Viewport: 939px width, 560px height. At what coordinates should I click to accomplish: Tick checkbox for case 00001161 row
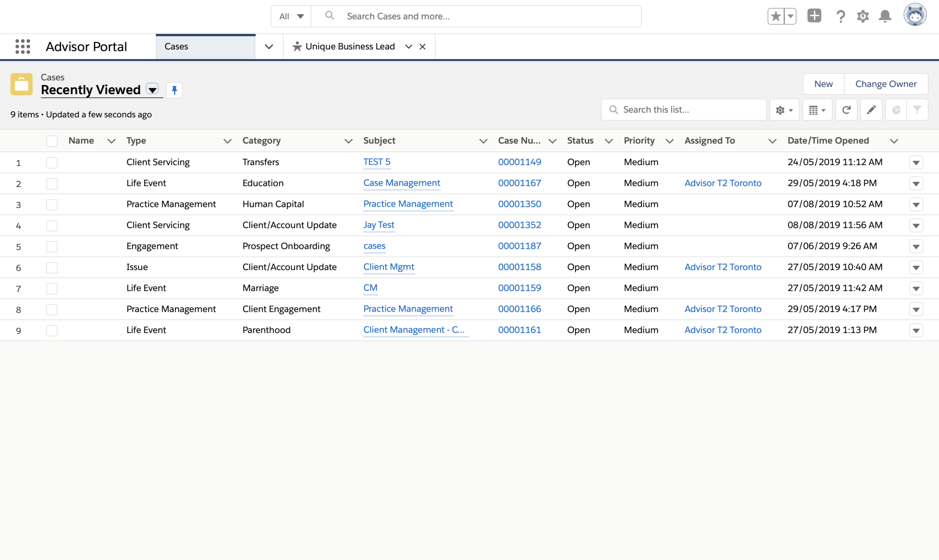(x=52, y=331)
